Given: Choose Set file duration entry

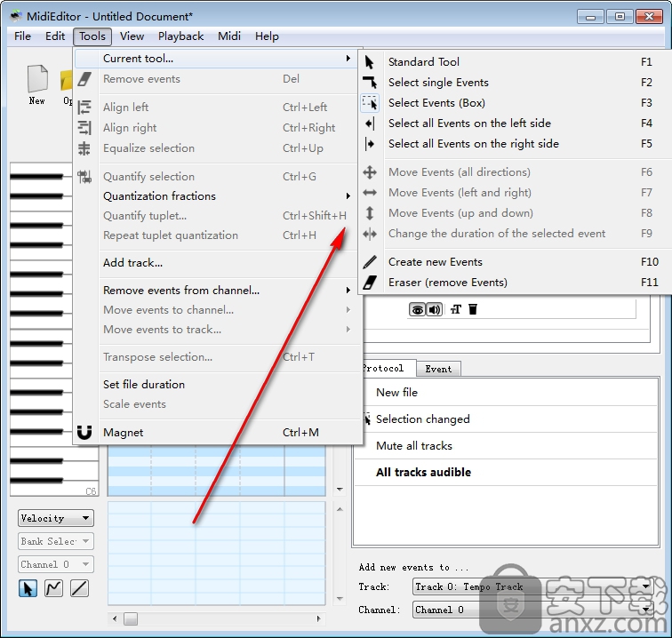Looking at the screenshot, I should [x=218, y=385].
